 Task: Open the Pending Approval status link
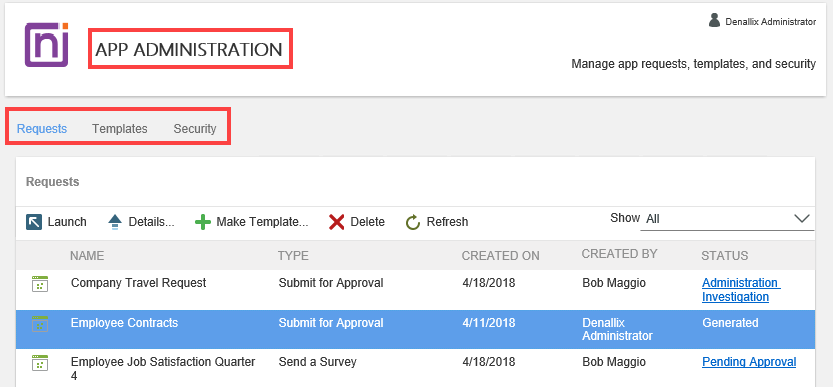point(749,362)
